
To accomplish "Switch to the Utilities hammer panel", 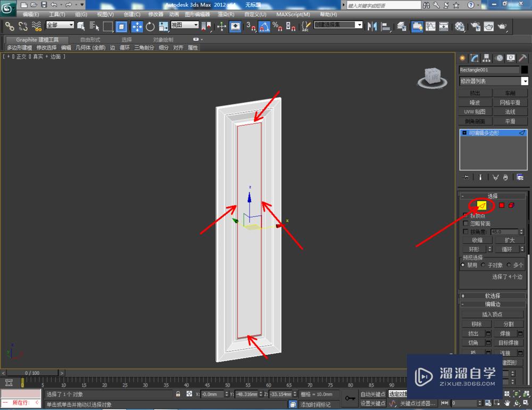I will click(x=522, y=58).
